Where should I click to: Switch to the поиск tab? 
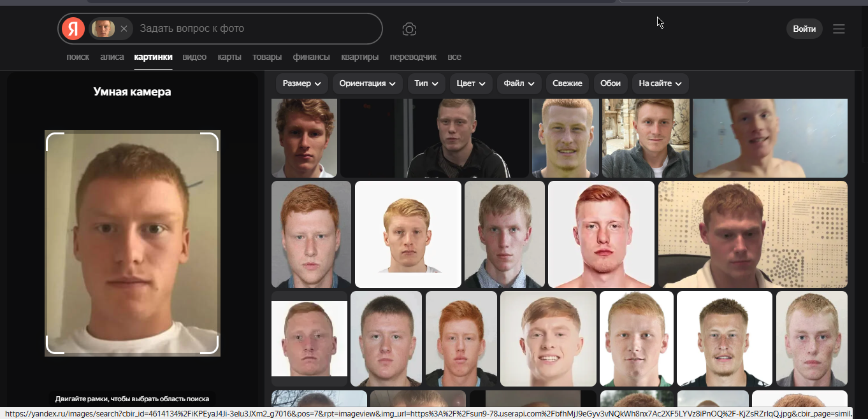pos(78,57)
